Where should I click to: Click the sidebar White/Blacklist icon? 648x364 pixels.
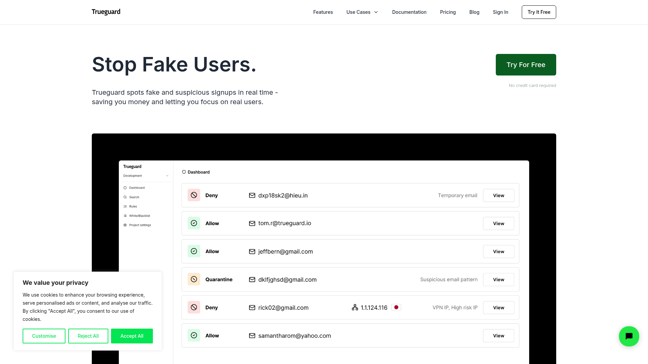(125, 216)
